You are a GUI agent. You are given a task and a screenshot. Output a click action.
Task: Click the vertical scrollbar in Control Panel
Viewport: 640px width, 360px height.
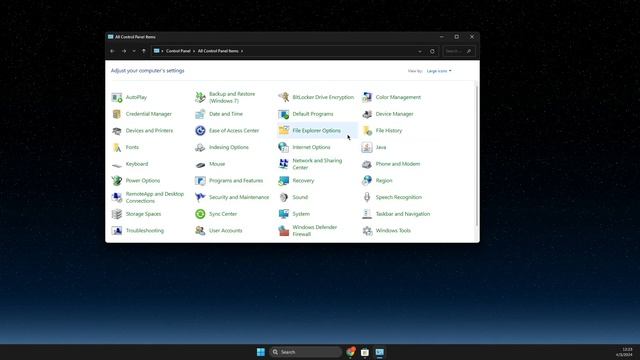coord(476,155)
